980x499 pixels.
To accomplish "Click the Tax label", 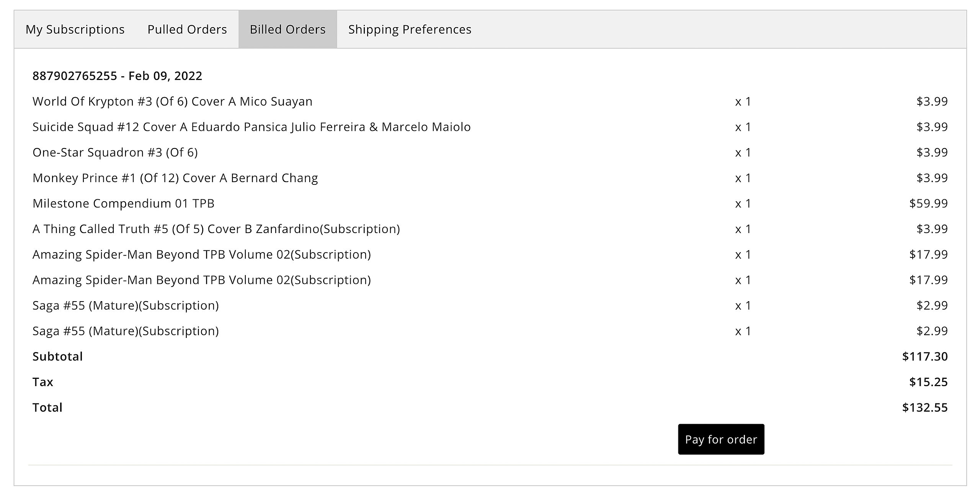I will click(x=43, y=382).
